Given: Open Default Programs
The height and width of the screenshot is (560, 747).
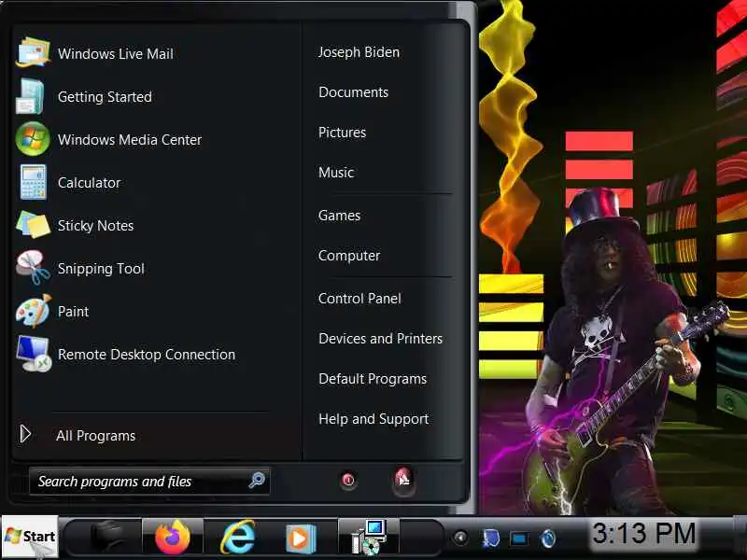Looking at the screenshot, I should point(373,379).
